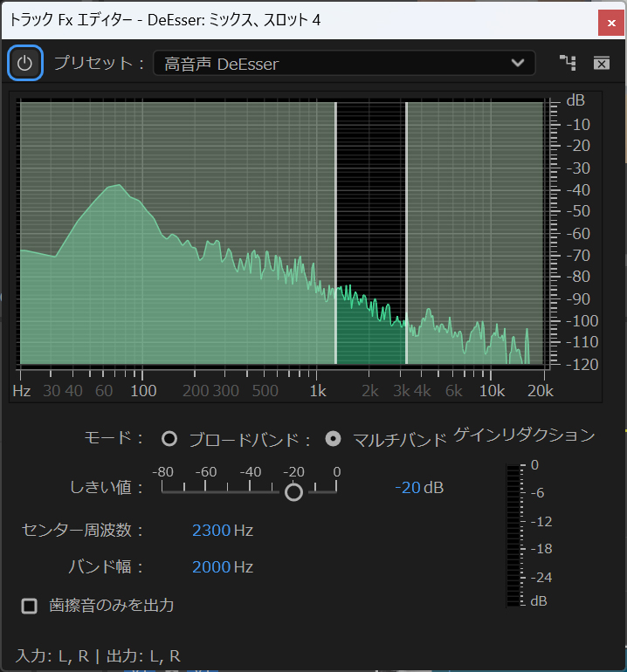Click the センター周波数 2300 Hz value

[211, 530]
